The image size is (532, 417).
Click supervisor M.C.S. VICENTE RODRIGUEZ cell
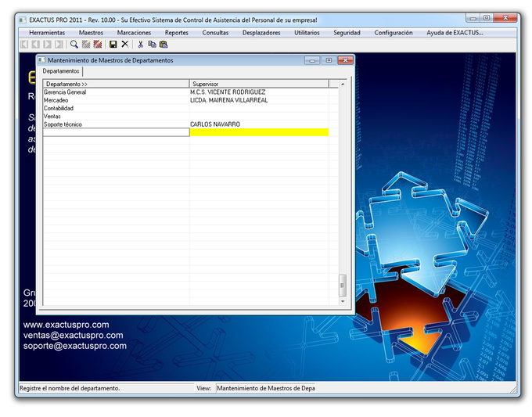259,92
